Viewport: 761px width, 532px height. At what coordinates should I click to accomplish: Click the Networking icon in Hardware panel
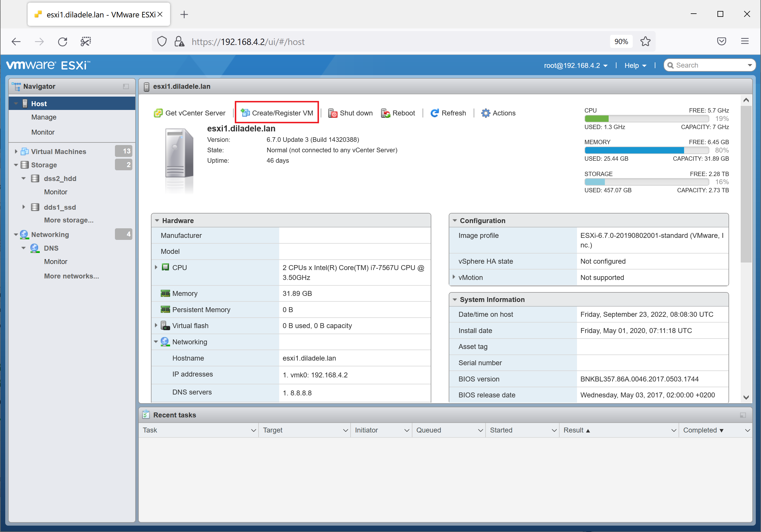(x=165, y=342)
